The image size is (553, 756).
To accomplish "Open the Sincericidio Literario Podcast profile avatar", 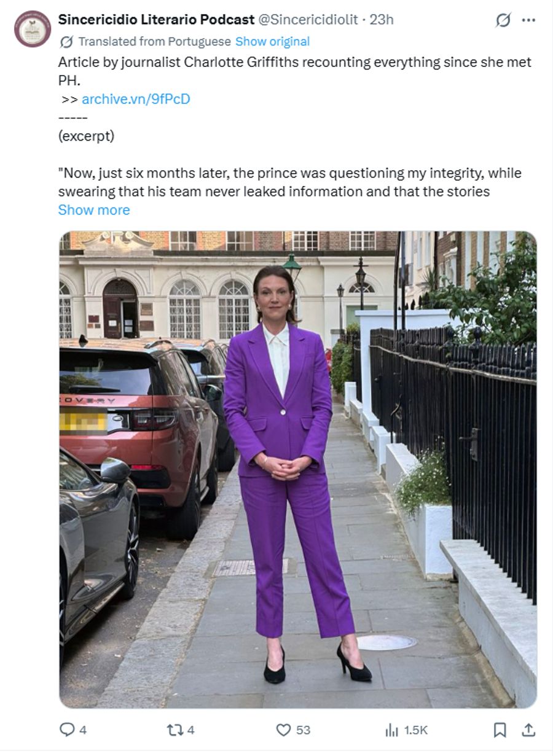I will tap(33, 29).
